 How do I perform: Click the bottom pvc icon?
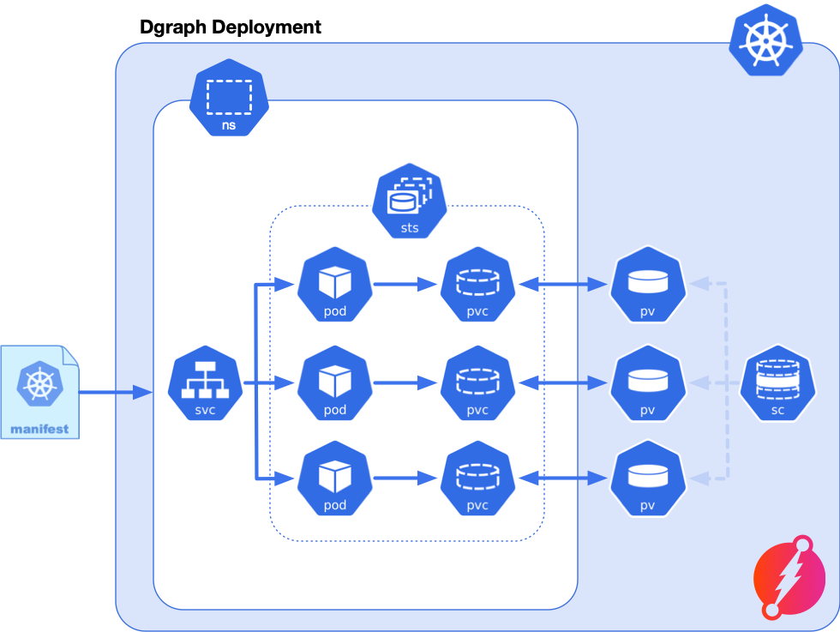pyautogui.click(x=477, y=479)
